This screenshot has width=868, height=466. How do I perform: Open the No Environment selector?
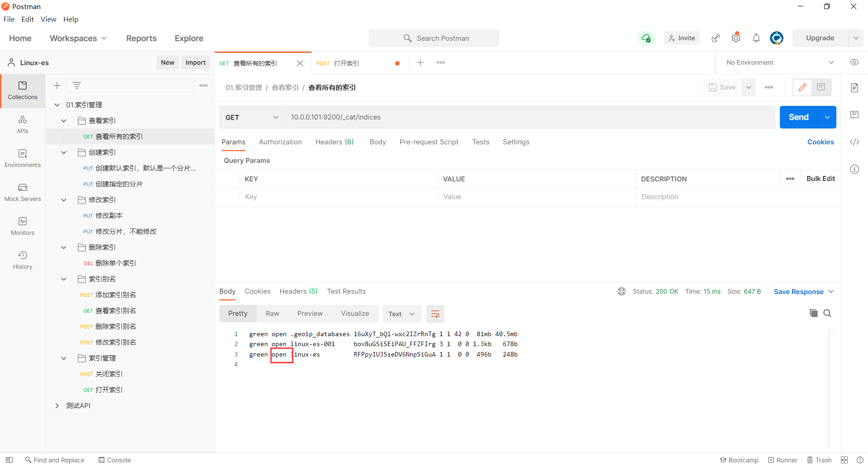[x=779, y=62]
